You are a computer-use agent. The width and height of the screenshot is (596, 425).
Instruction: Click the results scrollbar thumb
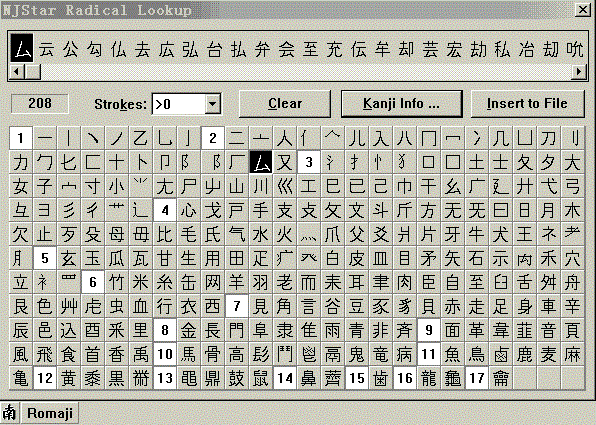(33, 72)
